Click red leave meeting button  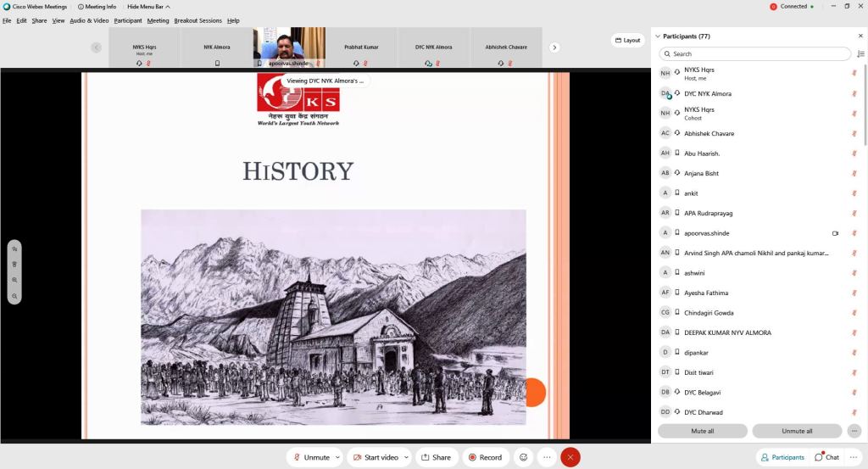570,457
